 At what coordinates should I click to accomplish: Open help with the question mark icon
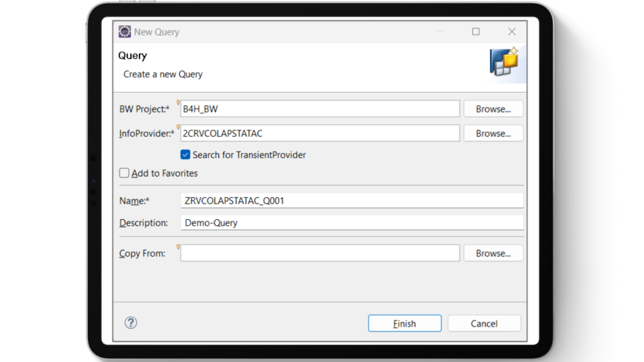coord(131,323)
